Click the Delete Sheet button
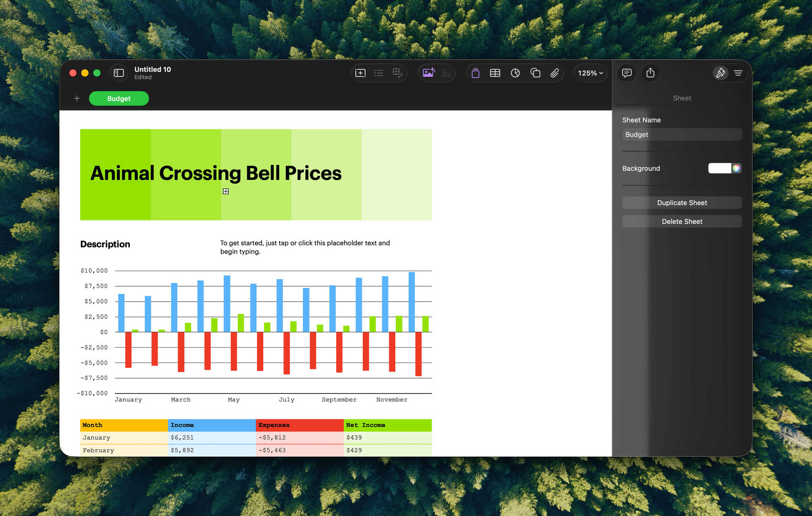The image size is (812, 516). pos(682,221)
